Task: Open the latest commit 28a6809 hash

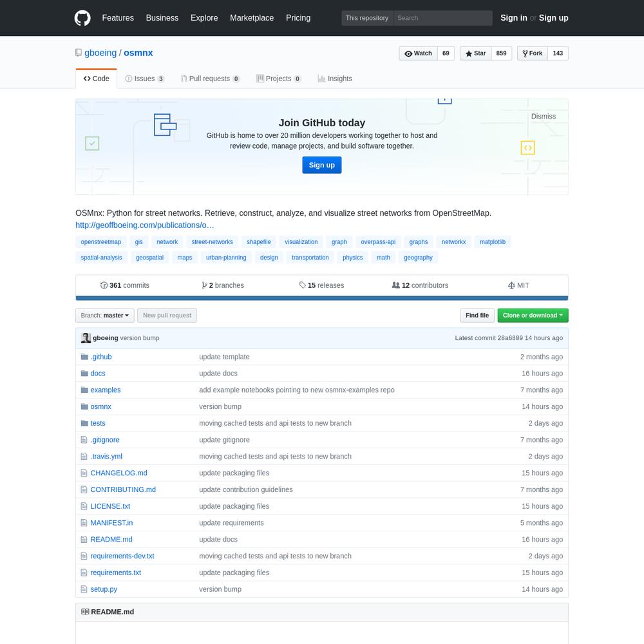Action: click(510, 338)
